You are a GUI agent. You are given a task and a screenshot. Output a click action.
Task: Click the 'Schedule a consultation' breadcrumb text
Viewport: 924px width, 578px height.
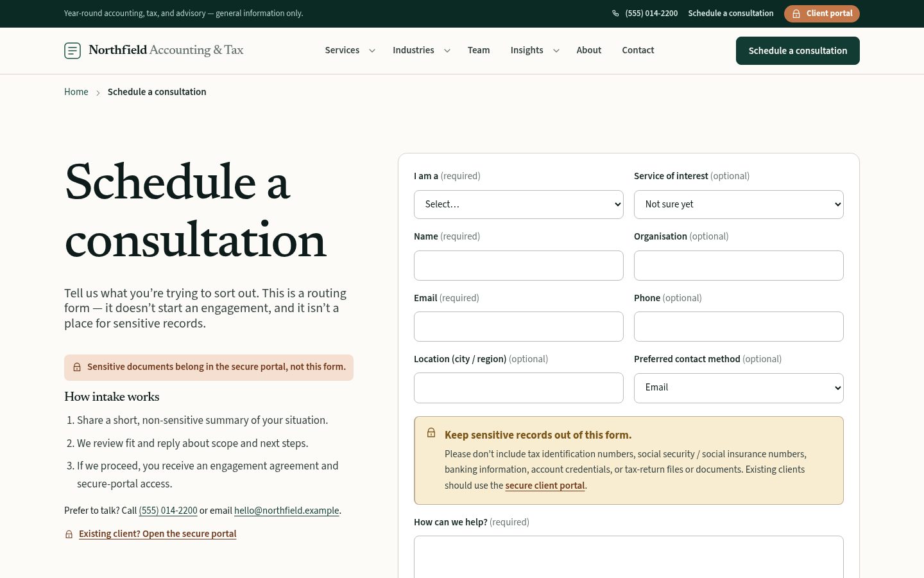157,92
